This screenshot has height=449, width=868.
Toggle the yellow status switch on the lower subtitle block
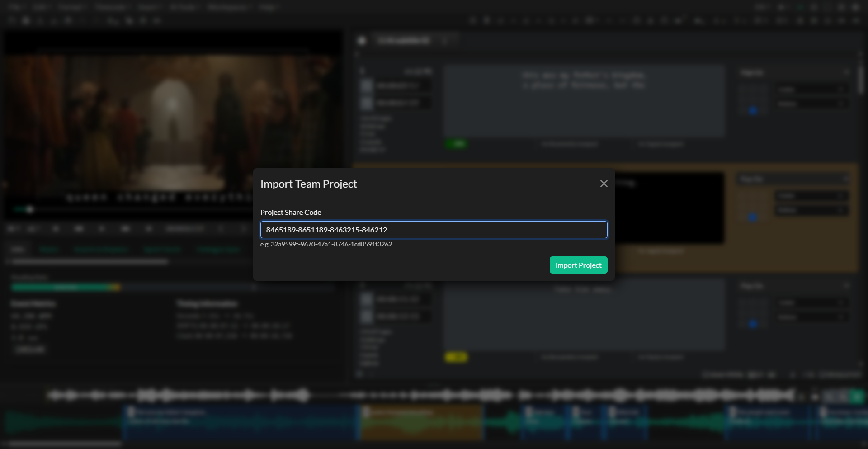(x=457, y=357)
